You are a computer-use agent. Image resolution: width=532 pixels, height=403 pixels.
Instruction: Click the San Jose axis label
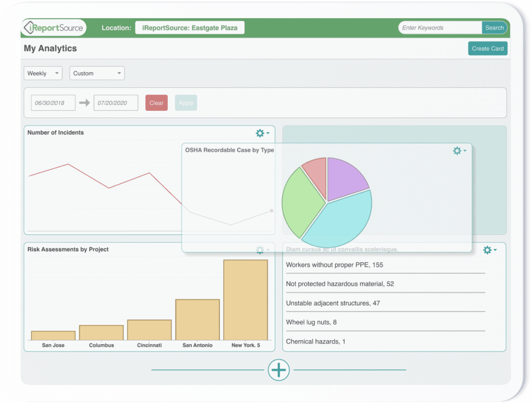point(53,345)
